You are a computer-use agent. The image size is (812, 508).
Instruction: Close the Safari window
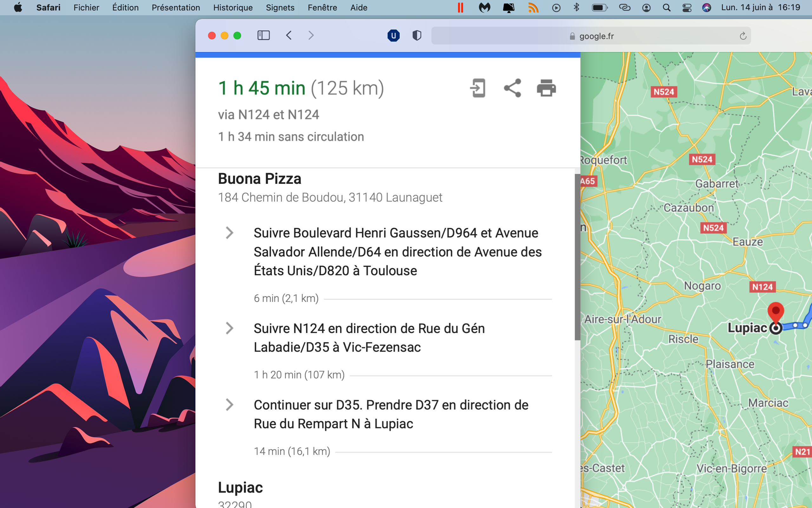click(212, 36)
